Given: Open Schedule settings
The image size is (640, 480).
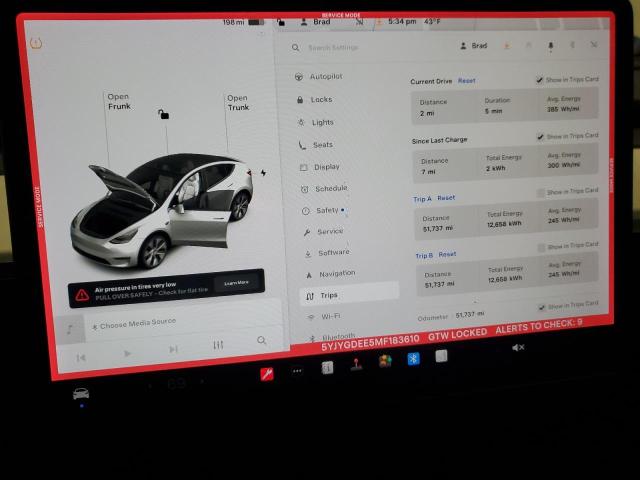Looking at the screenshot, I should coord(324,189).
